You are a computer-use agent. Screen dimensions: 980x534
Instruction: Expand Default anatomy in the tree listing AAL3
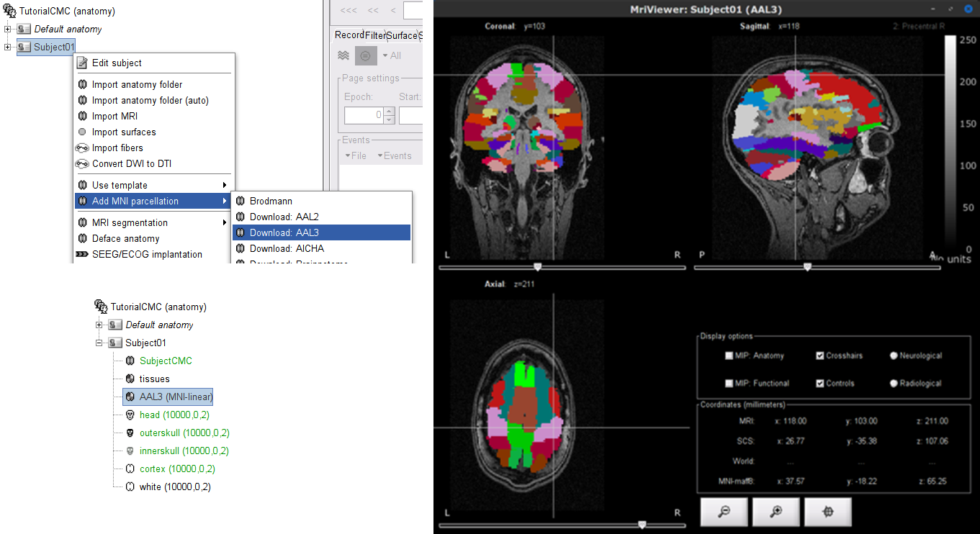(99, 325)
